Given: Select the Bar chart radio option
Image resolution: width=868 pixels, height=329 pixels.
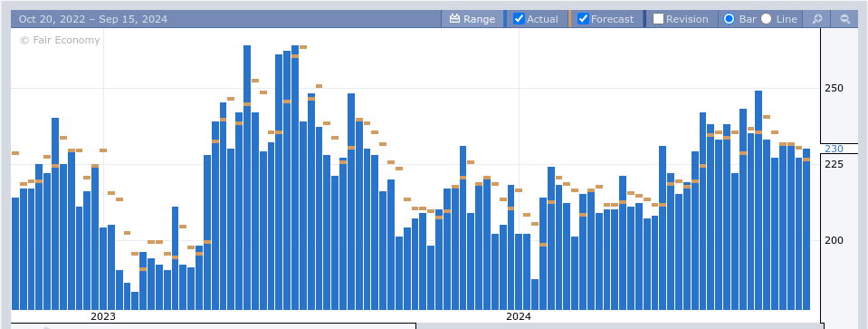Looking at the screenshot, I should pos(729,19).
